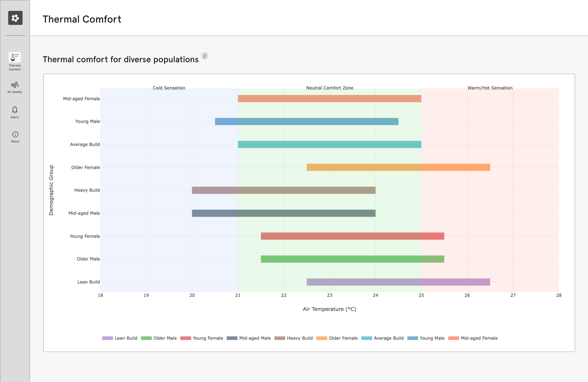Click the 'Thermal Comfort' page title

[82, 19]
